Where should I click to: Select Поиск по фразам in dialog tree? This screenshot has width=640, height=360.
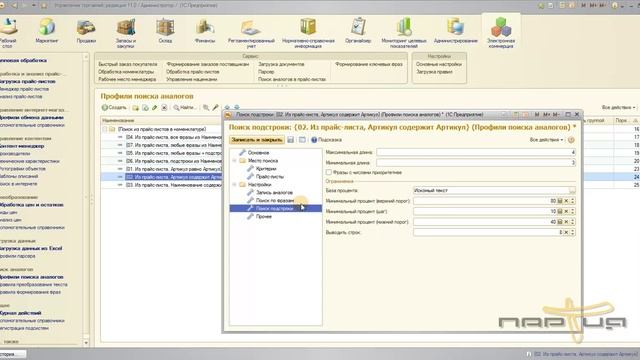click(x=275, y=200)
